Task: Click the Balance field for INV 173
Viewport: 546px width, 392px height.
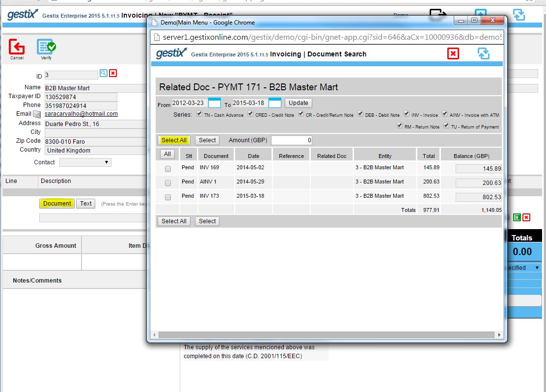Action: (x=478, y=197)
